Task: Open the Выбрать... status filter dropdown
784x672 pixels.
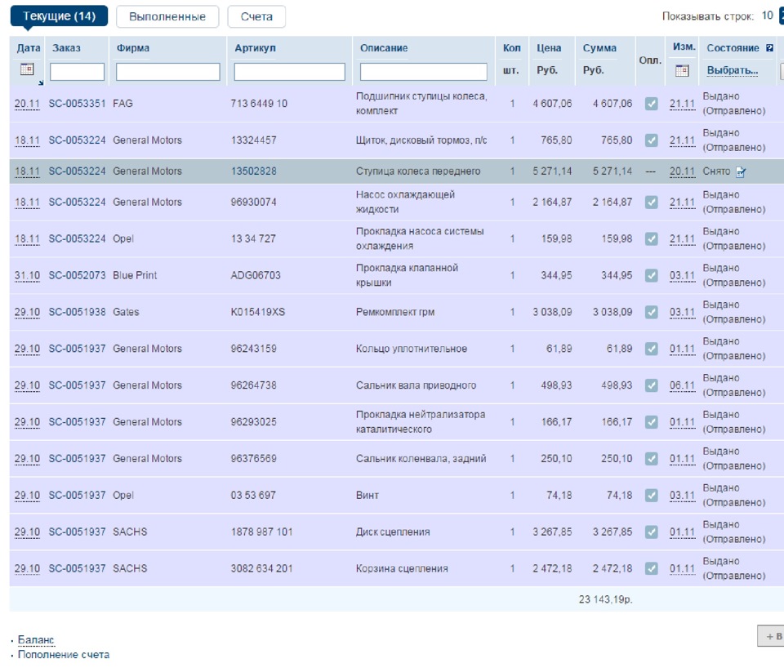Action: pyautogui.click(x=732, y=71)
